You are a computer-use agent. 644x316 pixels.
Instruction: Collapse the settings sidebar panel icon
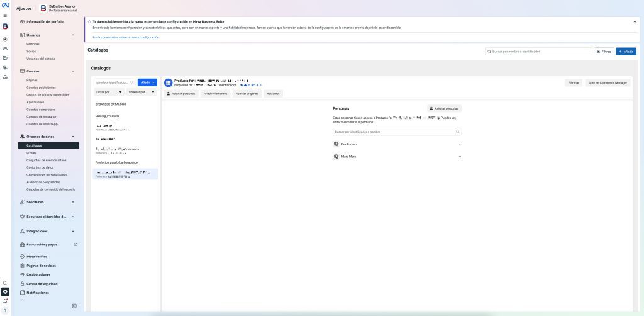[x=74, y=306]
